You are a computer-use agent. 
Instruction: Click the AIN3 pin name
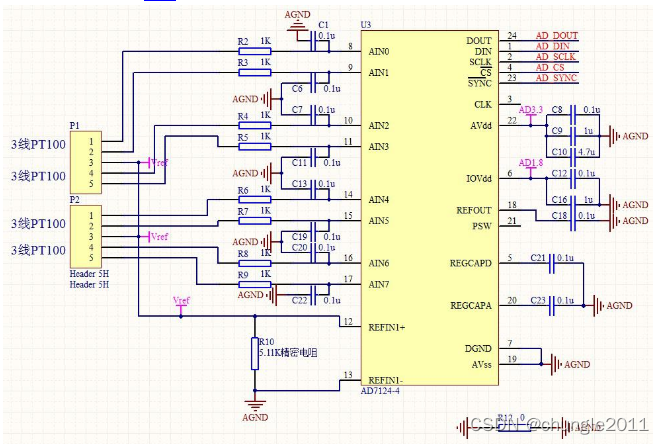[x=379, y=147]
